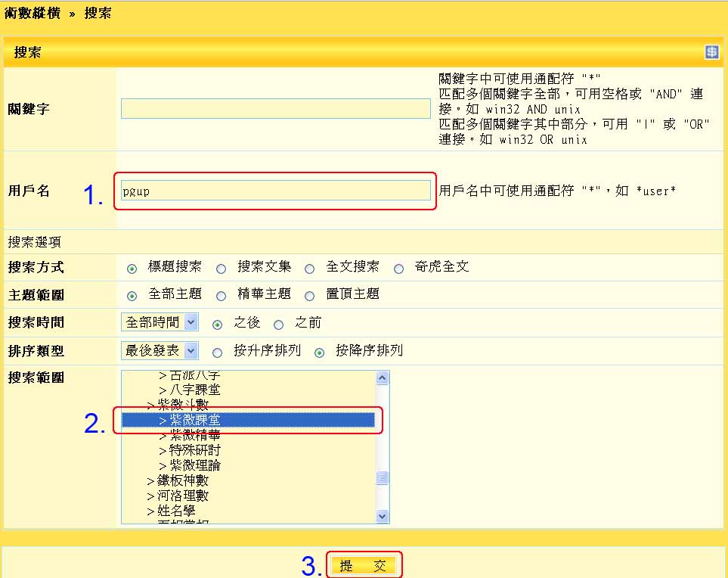This screenshot has height=578, width=728.
Task: Click the list scrollbar down arrow
Action: tap(383, 516)
